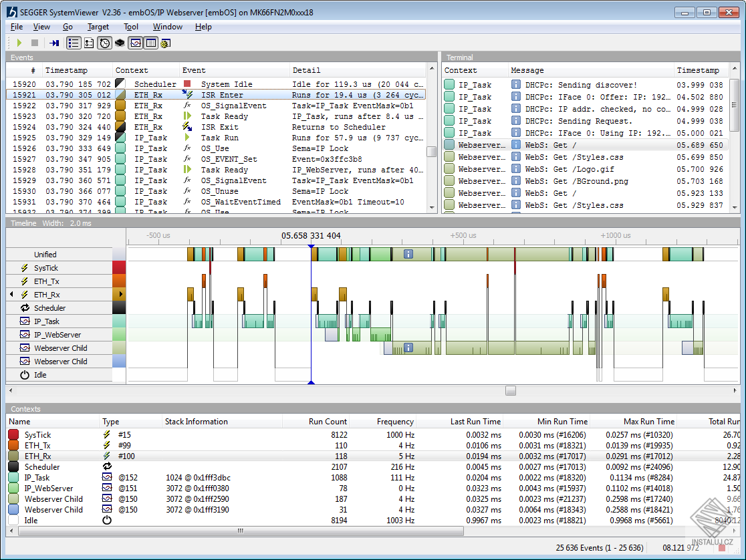Open the Tool menu
746x560 pixels.
[131, 27]
